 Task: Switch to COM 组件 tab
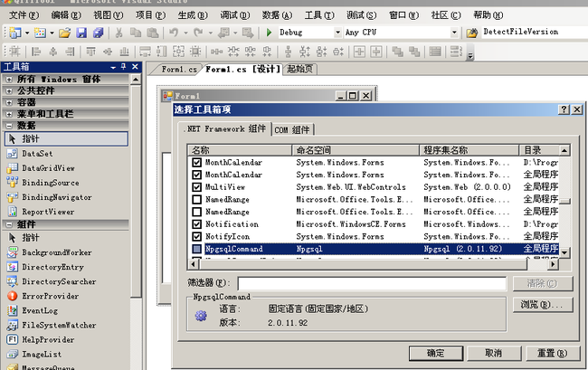[292, 129]
